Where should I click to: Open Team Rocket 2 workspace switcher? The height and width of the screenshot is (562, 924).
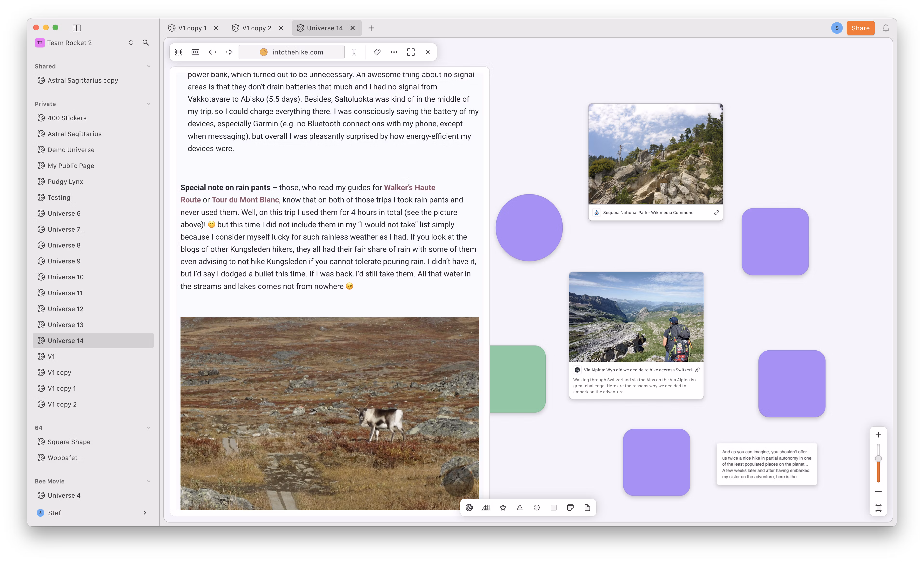click(x=130, y=43)
